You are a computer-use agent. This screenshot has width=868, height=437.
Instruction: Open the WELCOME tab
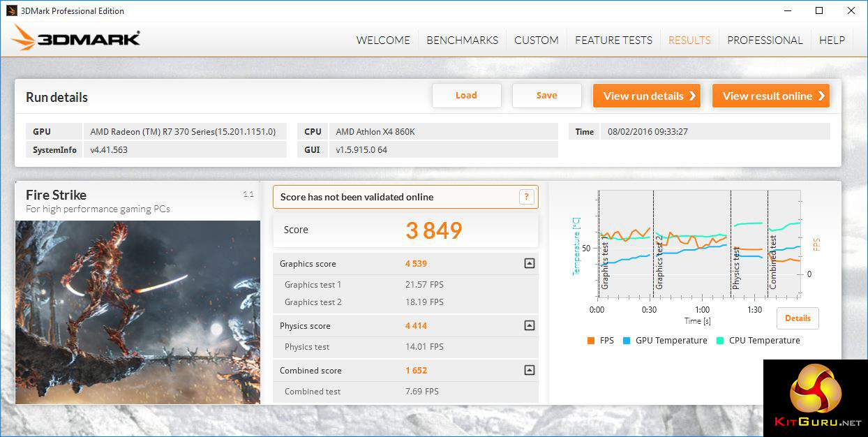point(383,40)
